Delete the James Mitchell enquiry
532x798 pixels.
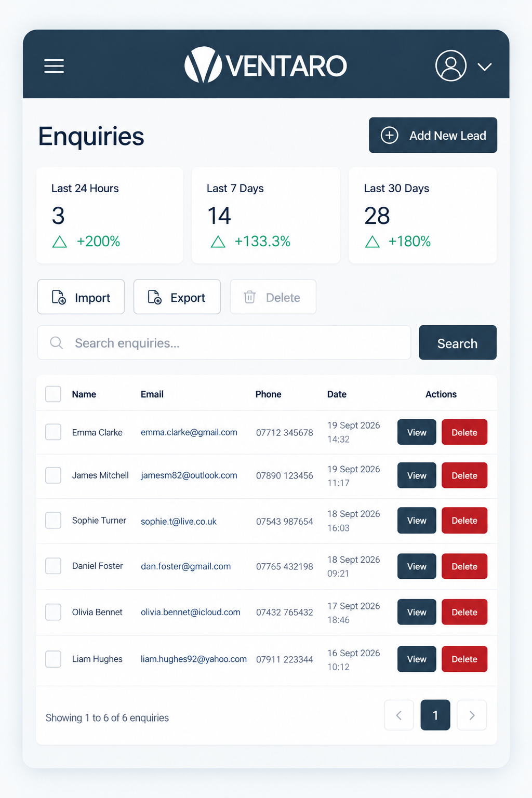pyautogui.click(x=464, y=475)
